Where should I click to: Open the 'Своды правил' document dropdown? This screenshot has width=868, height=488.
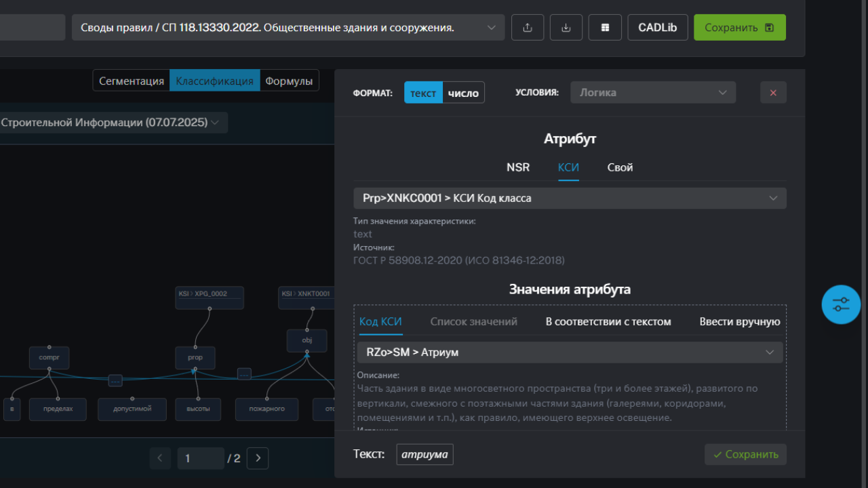click(x=288, y=28)
